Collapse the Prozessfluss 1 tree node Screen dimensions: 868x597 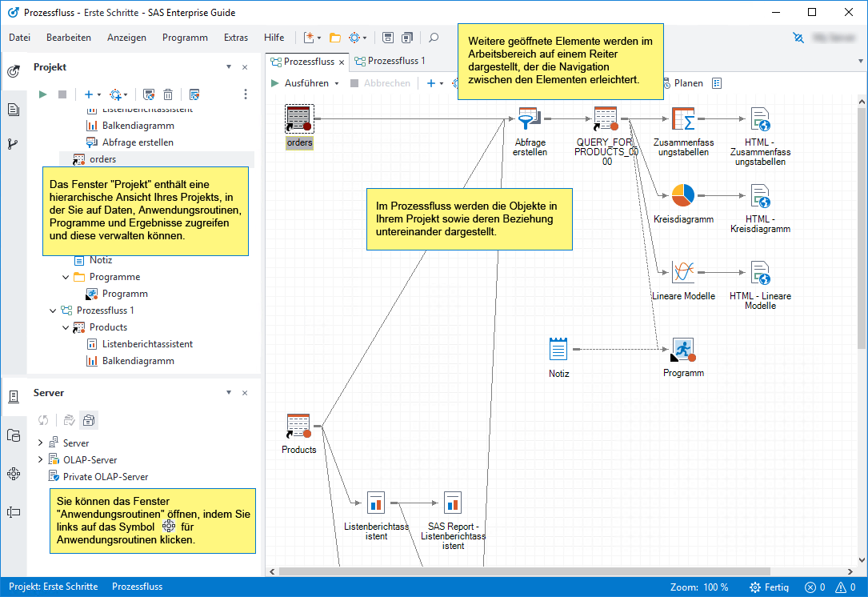(x=53, y=311)
